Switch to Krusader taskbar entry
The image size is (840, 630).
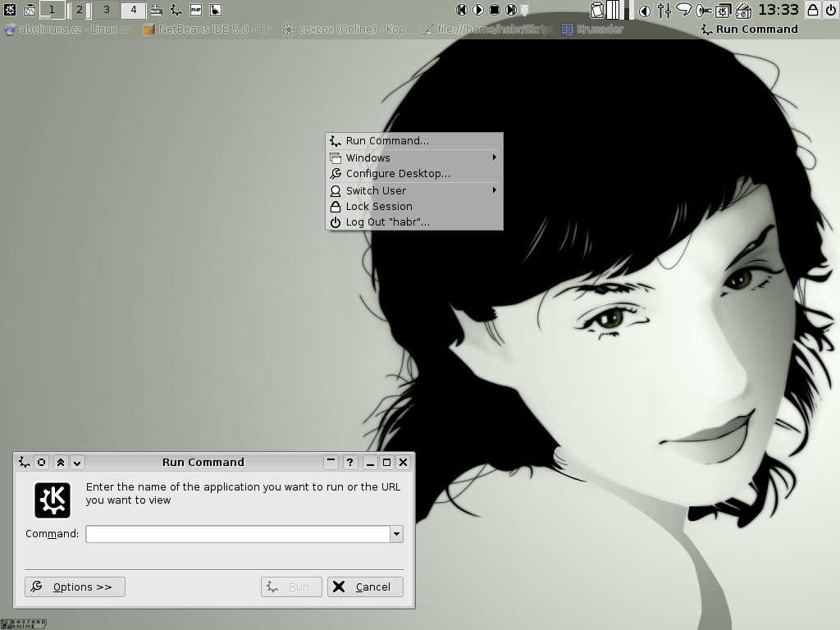tap(593, 30)
